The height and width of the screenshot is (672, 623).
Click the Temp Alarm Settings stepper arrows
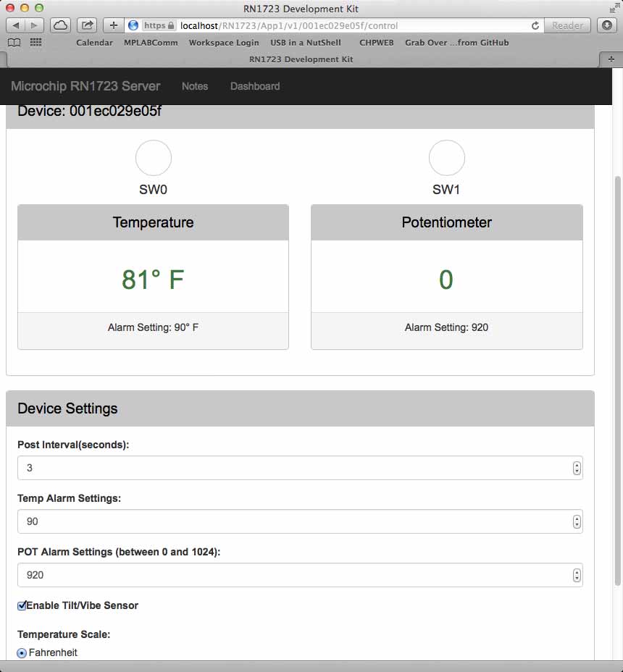click(577, 521)
